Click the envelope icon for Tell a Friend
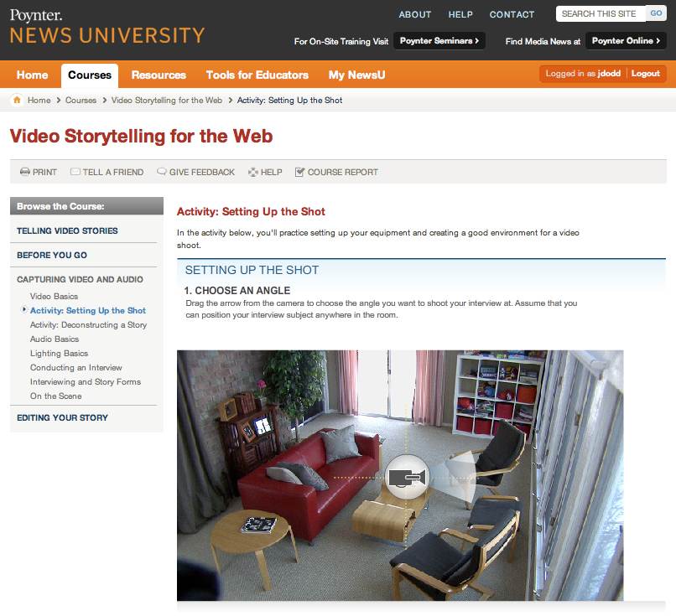The image size is (676, 616). pyautogui.click(x=75, y=172)
